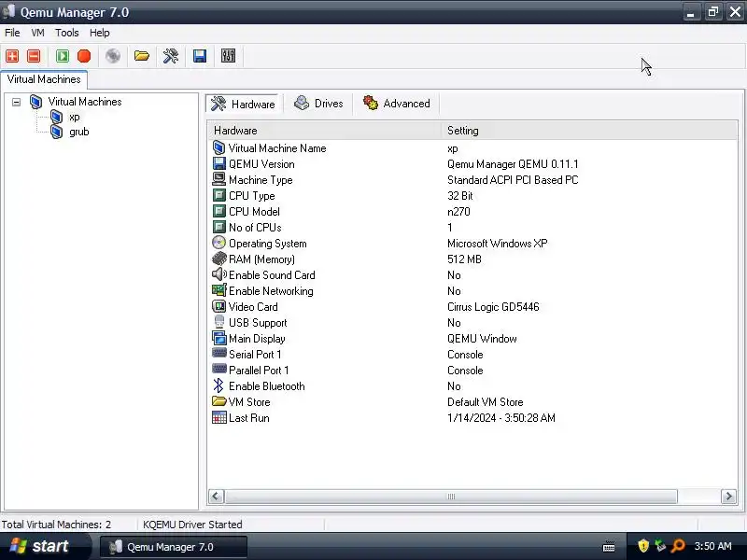Image resolution: width=747 pixels, height=560 pixels.
Task: Click the VM Store folder icon
Action: pyautogui.click(x=218, y=401)
